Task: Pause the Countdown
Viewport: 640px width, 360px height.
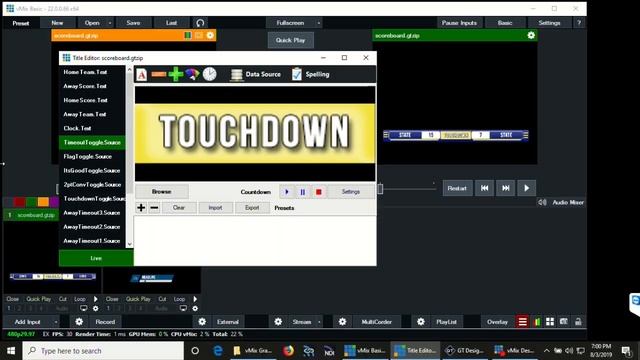Action: 302,192
